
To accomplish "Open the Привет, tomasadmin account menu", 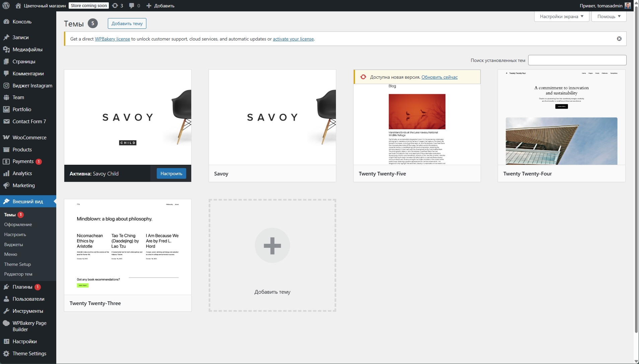I will pos(605,6).
